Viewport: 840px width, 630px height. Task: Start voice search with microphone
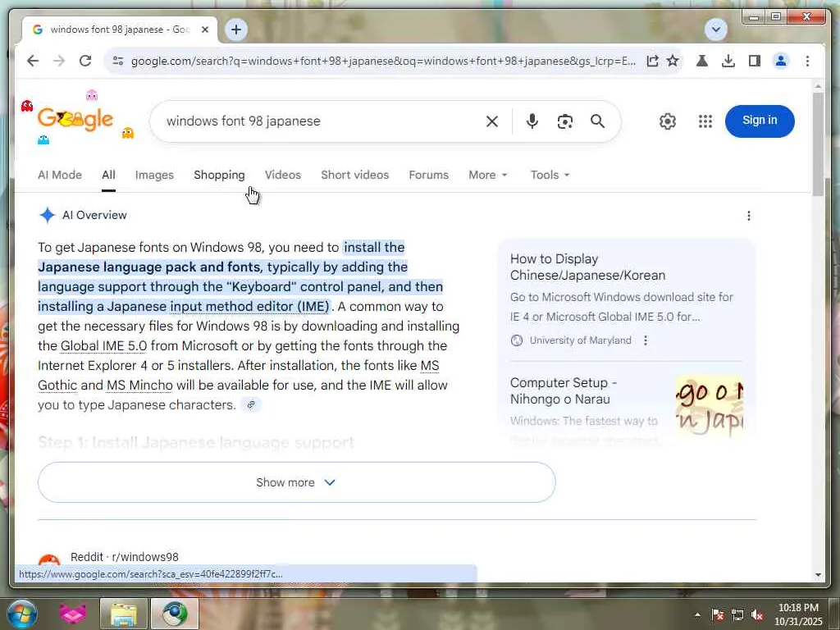[x=532, y=121]
